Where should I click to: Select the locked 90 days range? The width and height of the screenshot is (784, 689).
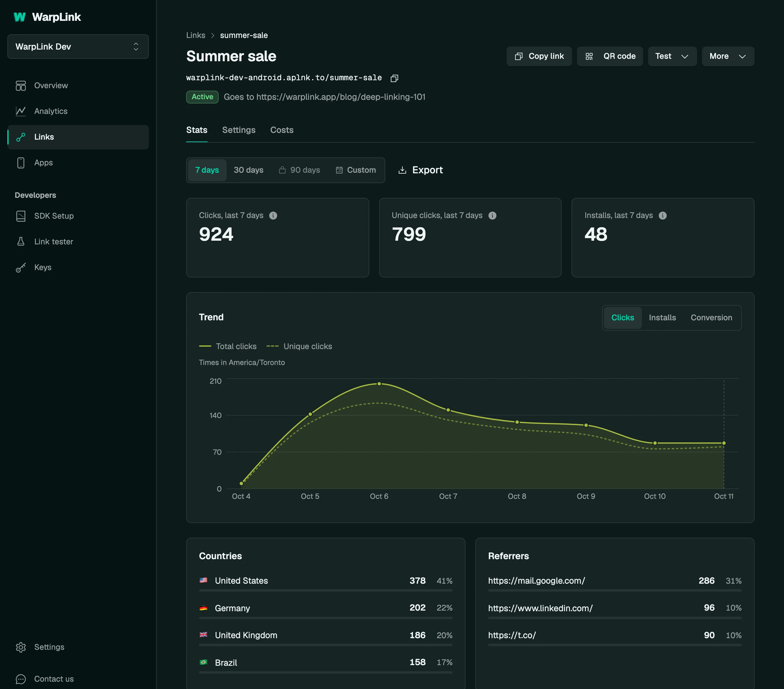tap(299, 170)
